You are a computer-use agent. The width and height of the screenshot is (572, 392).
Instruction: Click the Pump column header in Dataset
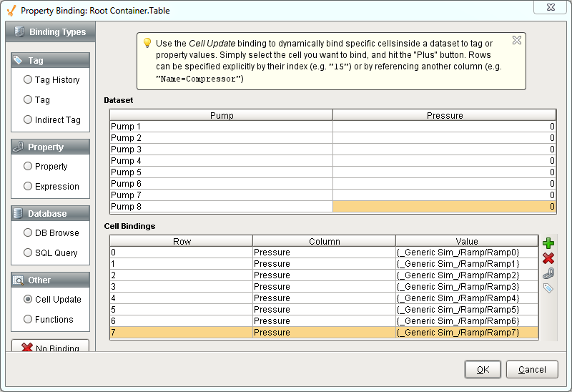click(222, 115)
